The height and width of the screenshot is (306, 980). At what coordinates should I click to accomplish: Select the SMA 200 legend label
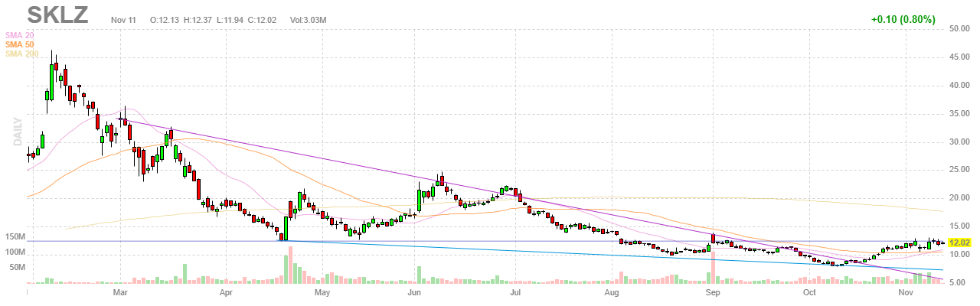(23, 54)
